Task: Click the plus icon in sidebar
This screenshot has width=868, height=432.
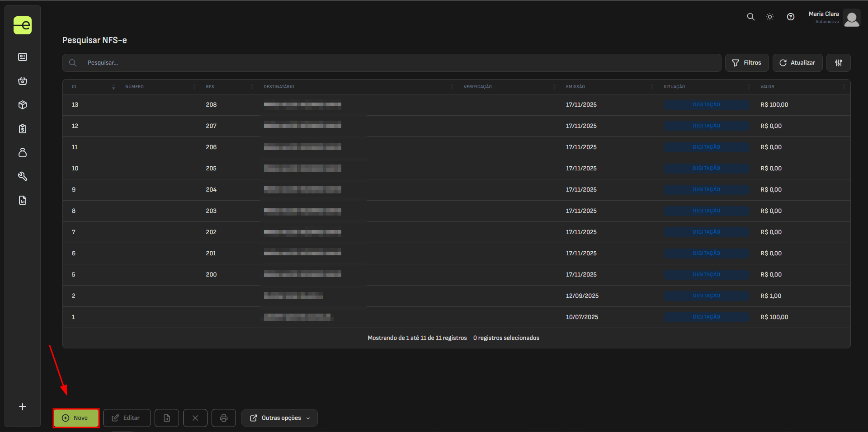Action: [x=23, y=407]
